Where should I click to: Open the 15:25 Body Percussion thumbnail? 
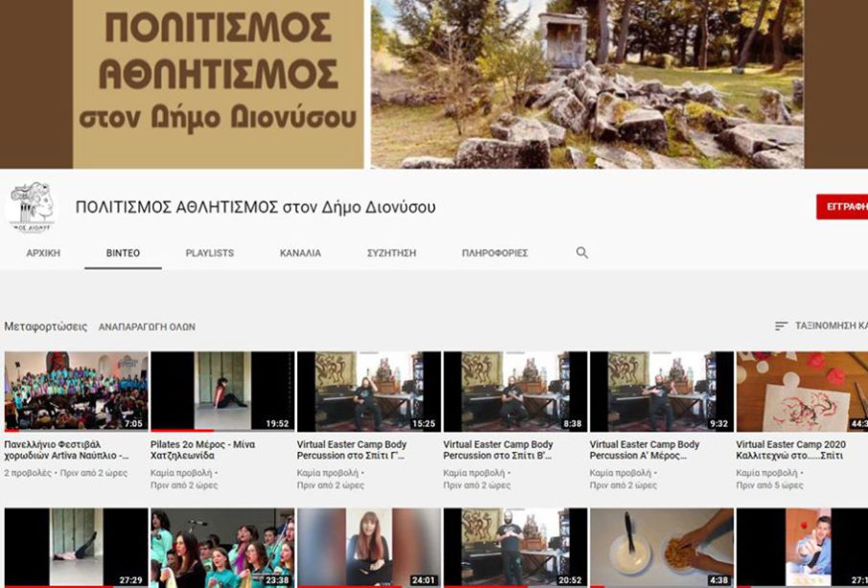(368, 391)
